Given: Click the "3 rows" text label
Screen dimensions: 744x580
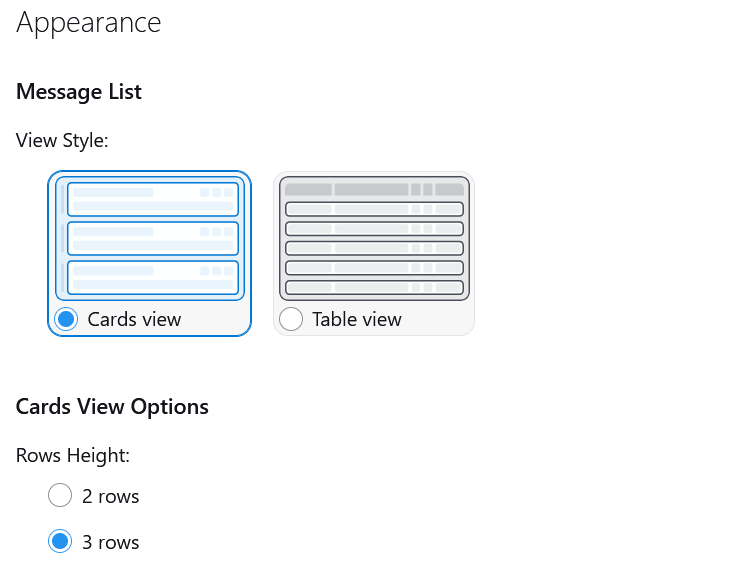Looking at the screenshot, I should (110, 543).
